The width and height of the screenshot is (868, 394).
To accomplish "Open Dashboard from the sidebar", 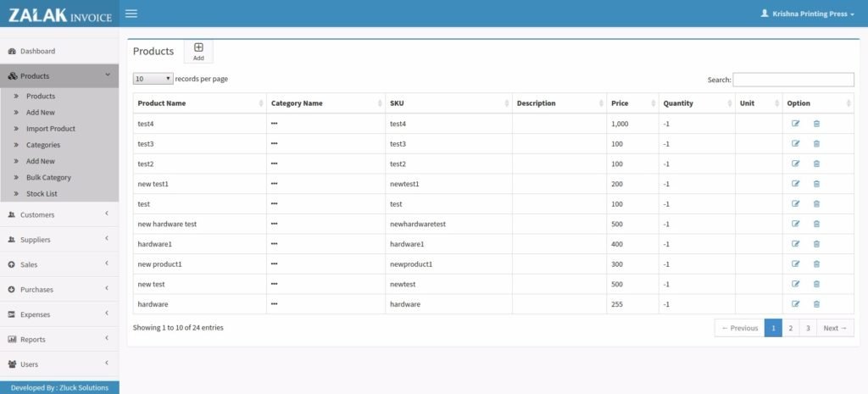I will (x=37, y=52).
